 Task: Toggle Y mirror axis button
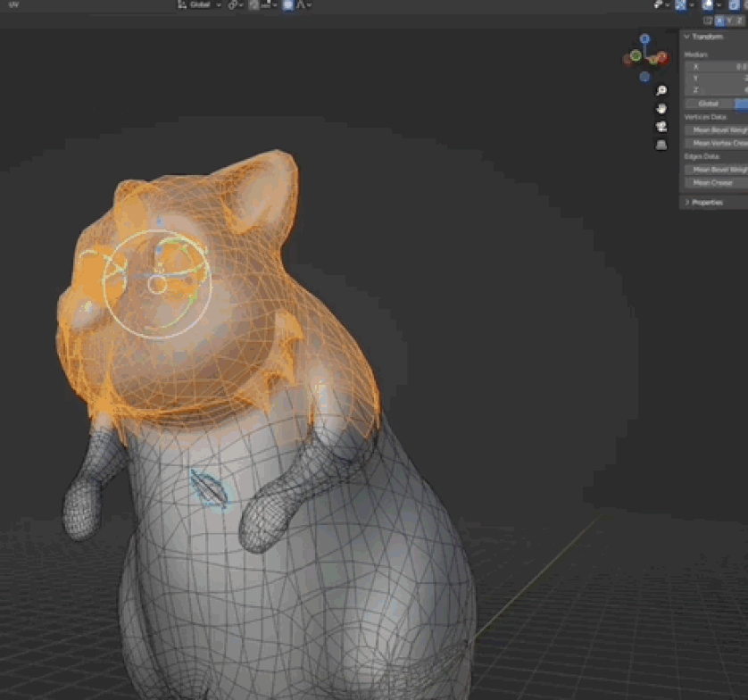point(729,21)
